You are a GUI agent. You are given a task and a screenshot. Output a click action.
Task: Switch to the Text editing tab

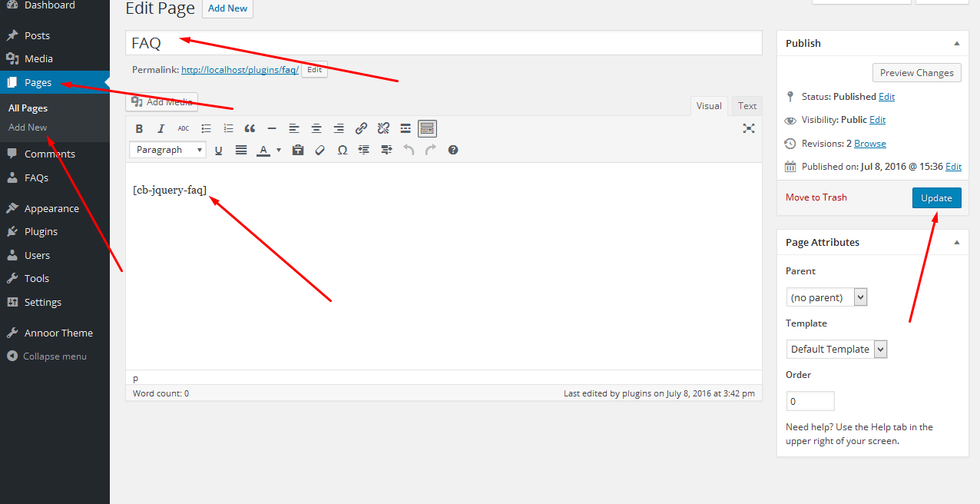coord(746,105)
